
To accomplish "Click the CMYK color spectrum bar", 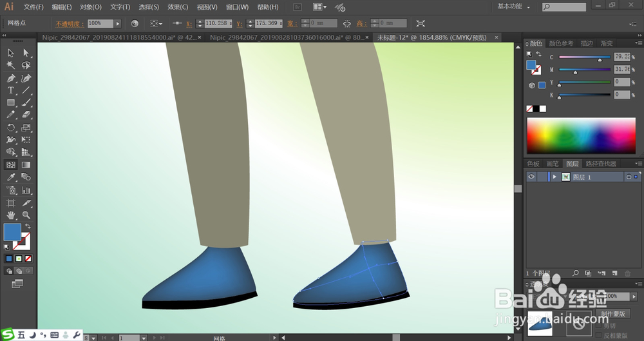I will point(581,136).
